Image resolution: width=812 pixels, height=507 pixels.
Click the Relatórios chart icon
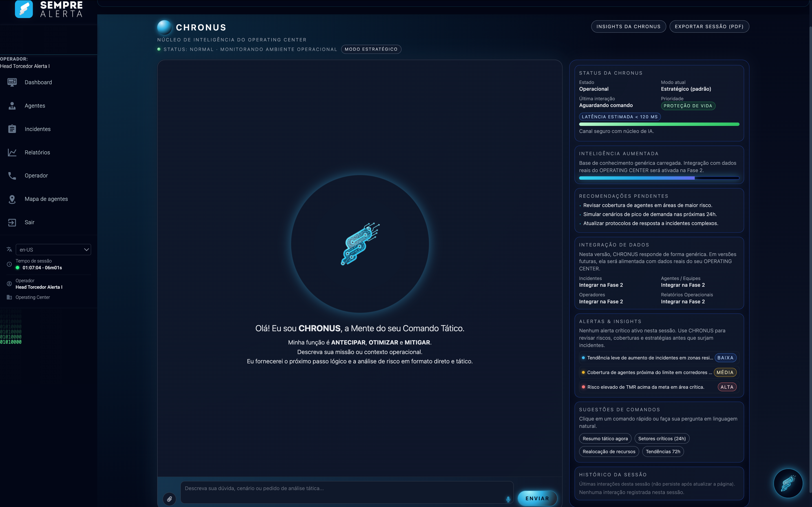point(12,152)
